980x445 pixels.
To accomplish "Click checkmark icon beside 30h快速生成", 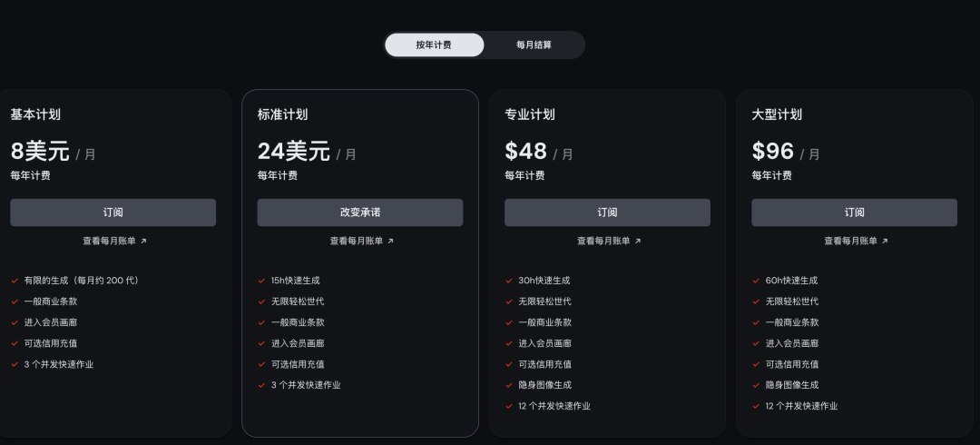I will click(x=509, y=281).
